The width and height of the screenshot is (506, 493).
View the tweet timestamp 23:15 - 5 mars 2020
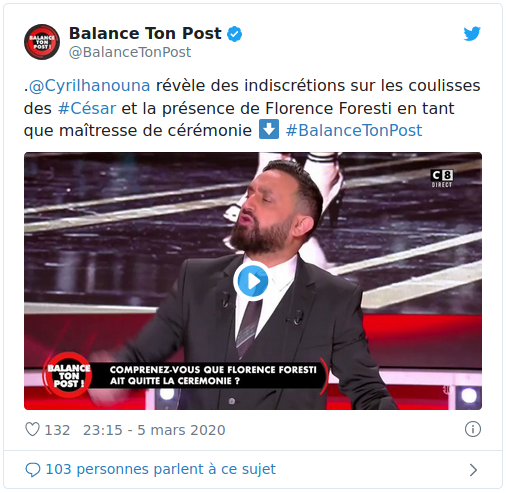point(154,430)
